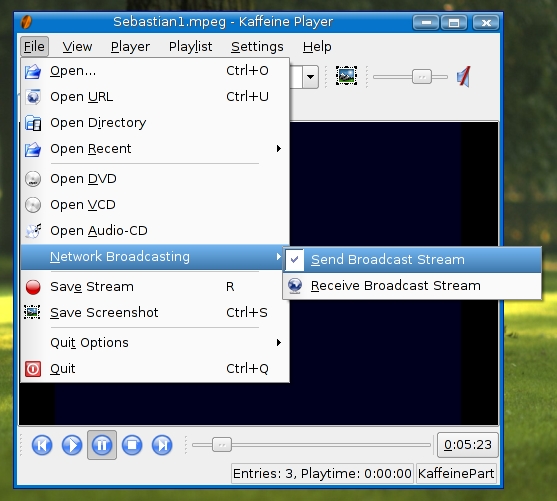Click the Previous track playback button
Image resolution: width=557 pixels, height=501 pixels.
[42, 445]
